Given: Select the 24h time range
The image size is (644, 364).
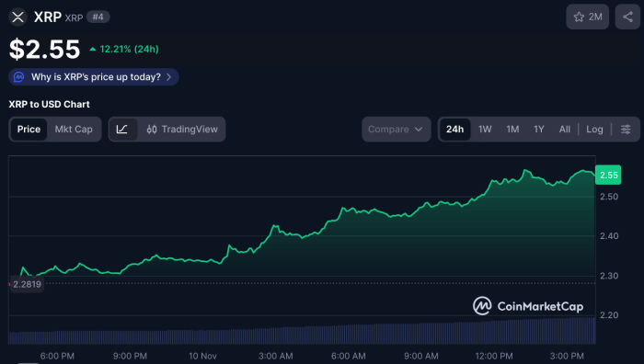Looking at the screenshot, I should (x=454, y=130).
